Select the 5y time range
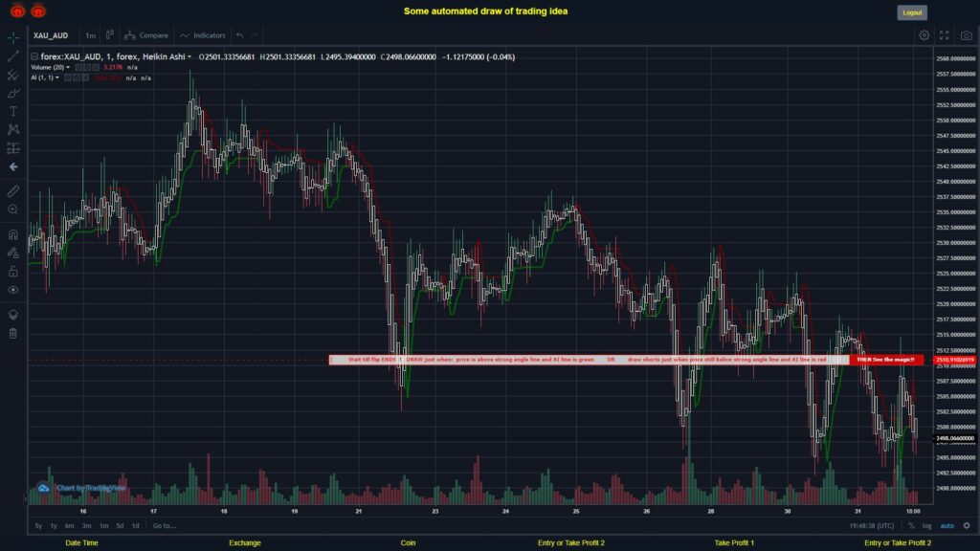The width and height of the screenshot is (980, 551). click(38, 526)
